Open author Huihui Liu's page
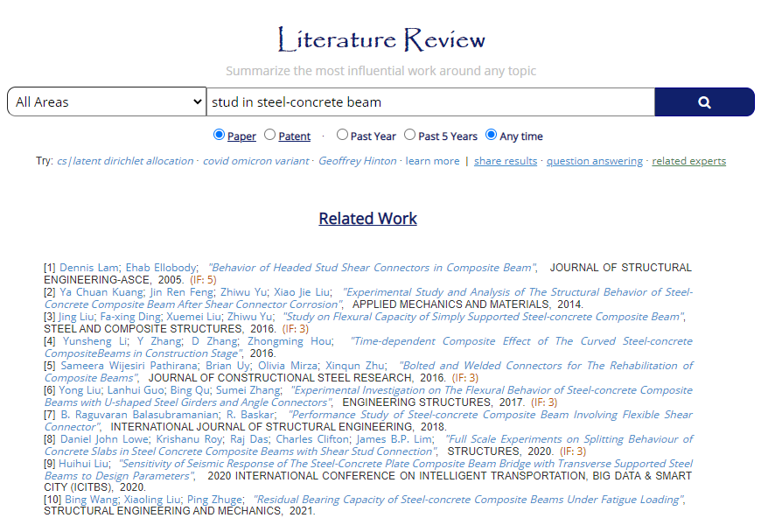 (x=84, y=464)
